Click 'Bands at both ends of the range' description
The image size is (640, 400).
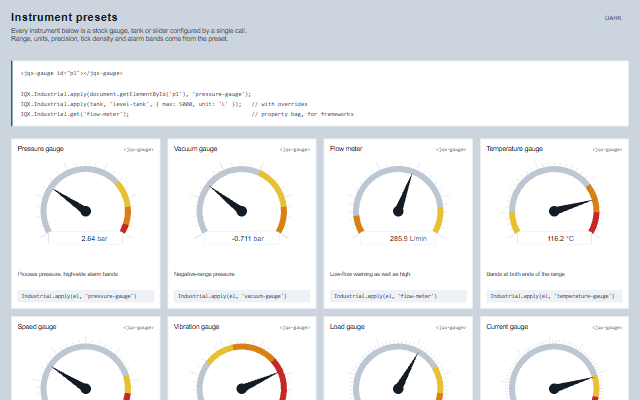pyautogui.click(x=525, y=274)
